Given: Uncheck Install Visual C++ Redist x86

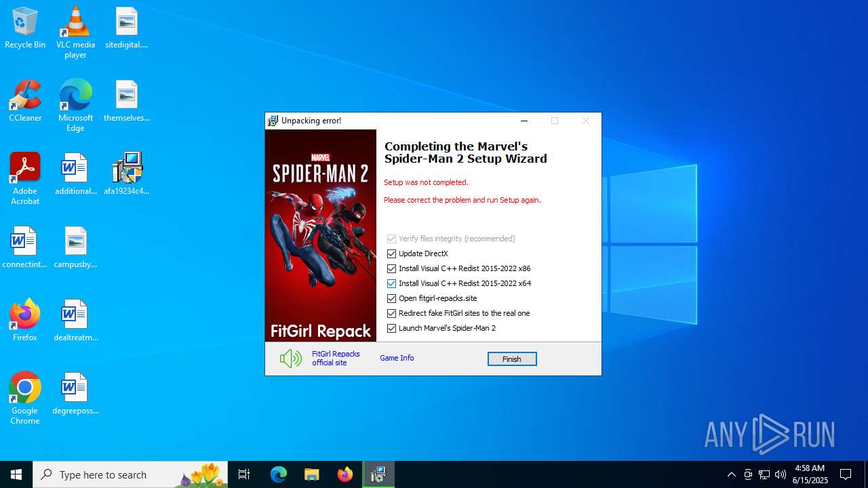Looking at the screenshot, I should pos(391,268).
